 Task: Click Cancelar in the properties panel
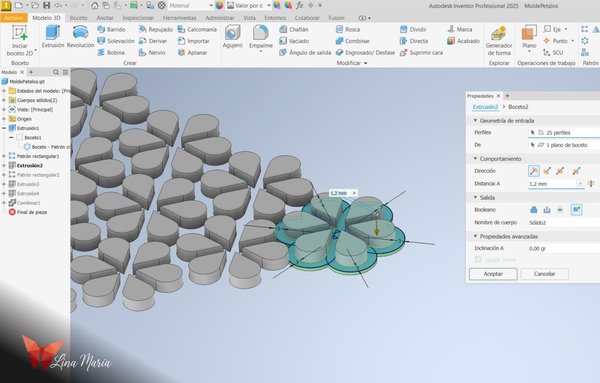[545, 274]
